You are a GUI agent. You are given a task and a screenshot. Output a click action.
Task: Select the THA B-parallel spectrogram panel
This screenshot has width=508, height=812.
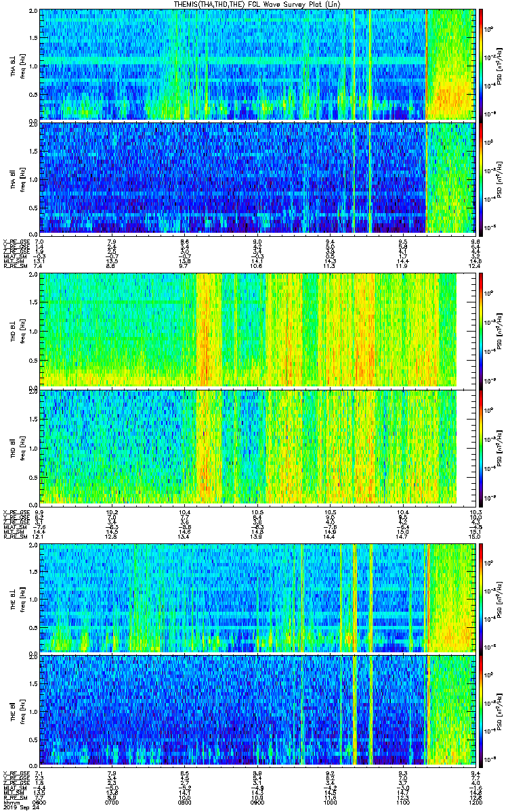coord(257,178)
